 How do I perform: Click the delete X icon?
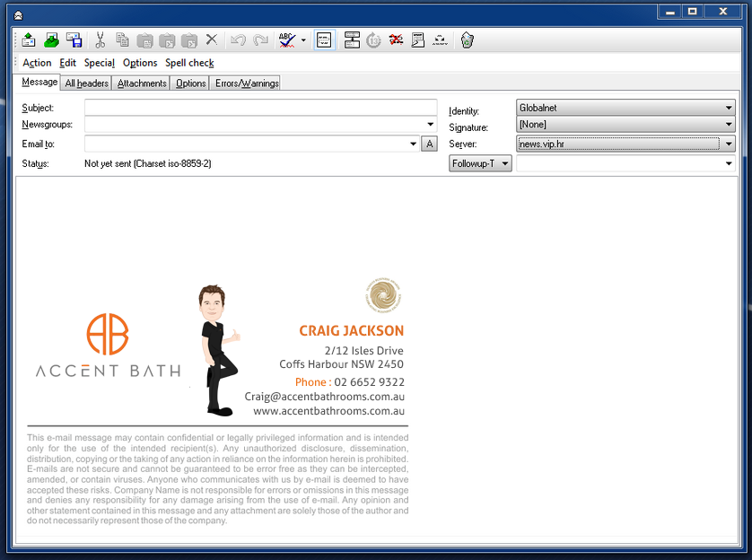212,39
